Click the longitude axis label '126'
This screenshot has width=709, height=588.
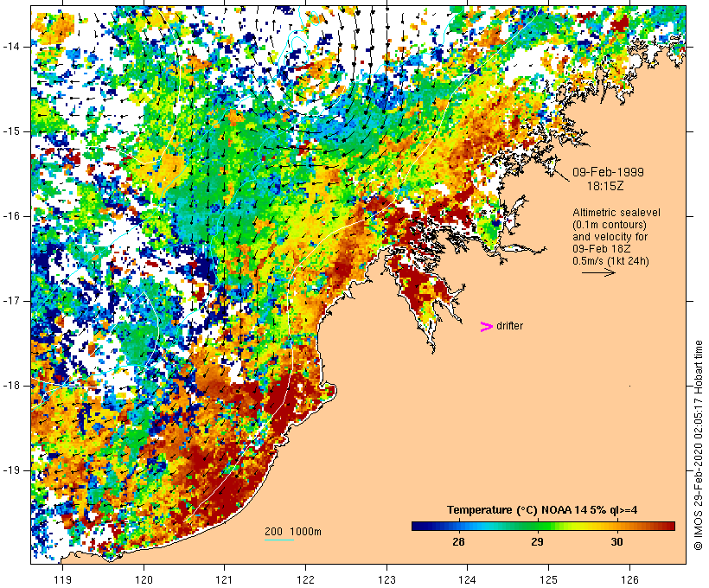[x=629, y=579]
